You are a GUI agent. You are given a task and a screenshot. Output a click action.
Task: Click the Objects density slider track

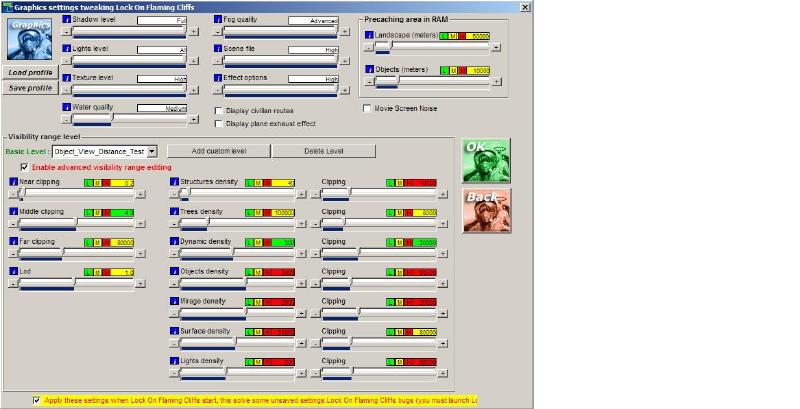click(238, 283)
